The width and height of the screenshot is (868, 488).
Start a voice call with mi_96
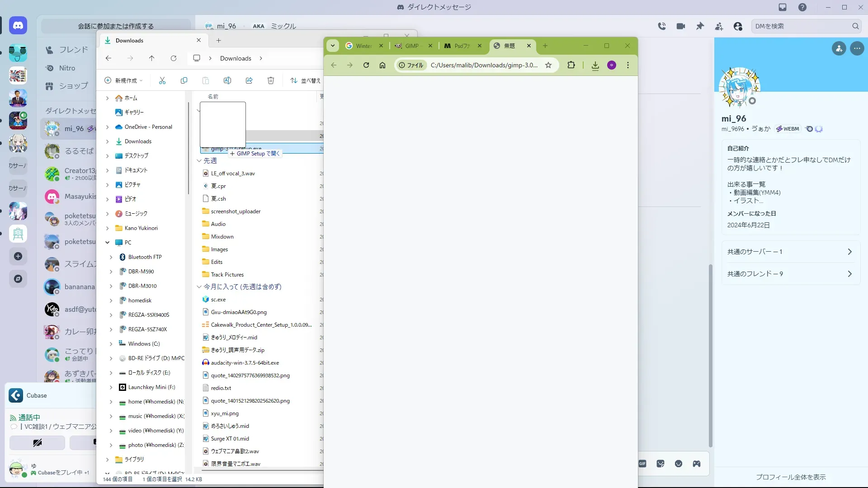(x=662, y=26)
